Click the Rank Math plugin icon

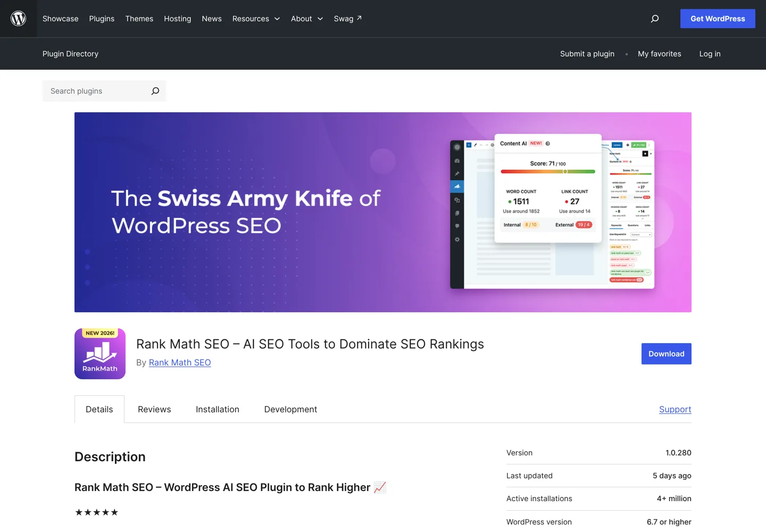[x=100, y=354]
